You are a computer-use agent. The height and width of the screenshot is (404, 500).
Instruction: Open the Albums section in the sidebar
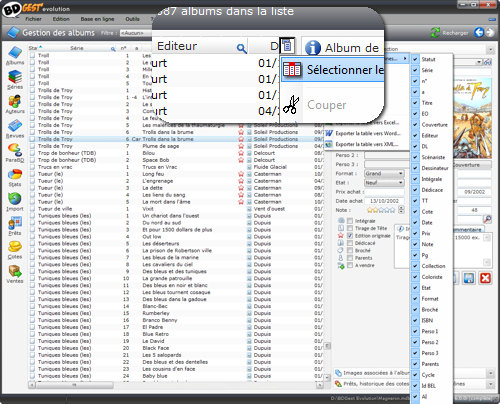tap(15, 56)
